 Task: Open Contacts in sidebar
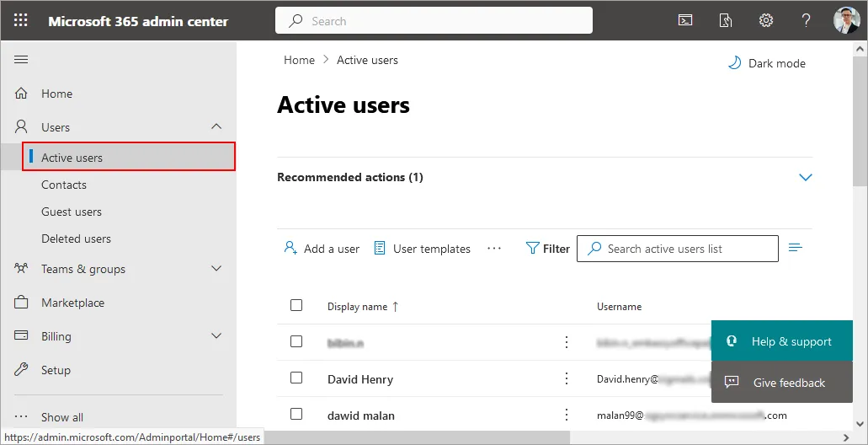(x=64, y=185)
